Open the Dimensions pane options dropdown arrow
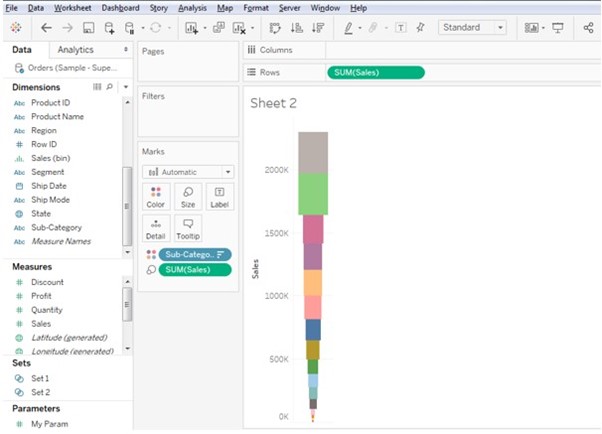The height and width of the screenshot is (434, 602). pos(126,87)
